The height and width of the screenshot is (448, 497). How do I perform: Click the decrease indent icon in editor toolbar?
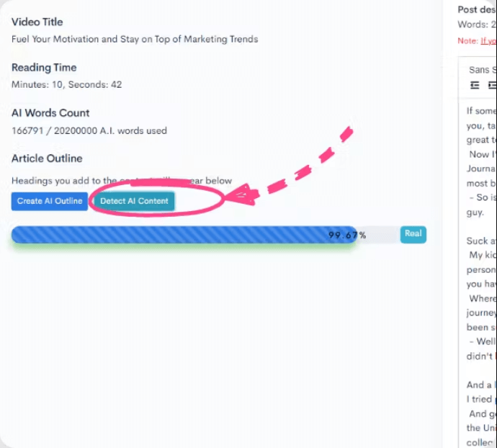(475, 85)
